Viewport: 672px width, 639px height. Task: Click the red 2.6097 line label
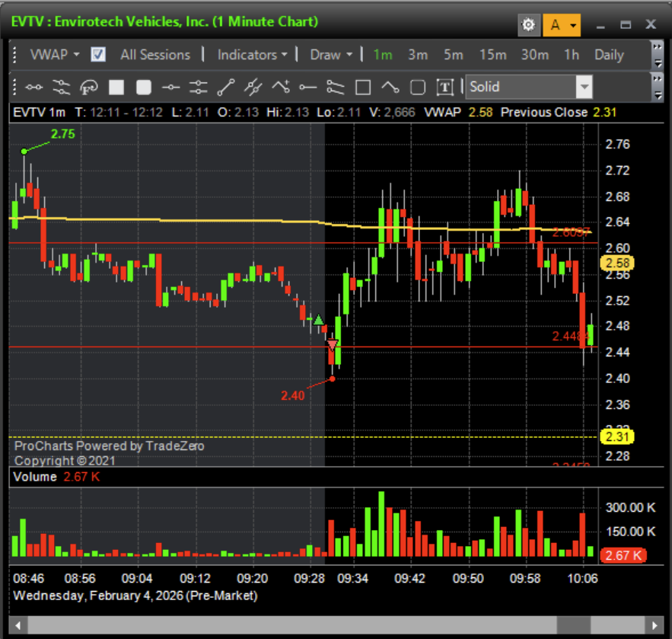click(x=571, y=232)
